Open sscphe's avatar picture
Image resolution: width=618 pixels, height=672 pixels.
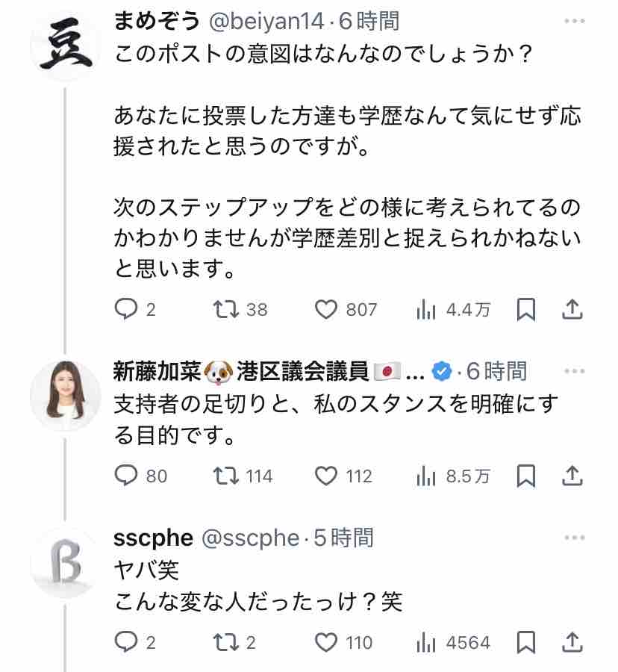click(66, 563)
